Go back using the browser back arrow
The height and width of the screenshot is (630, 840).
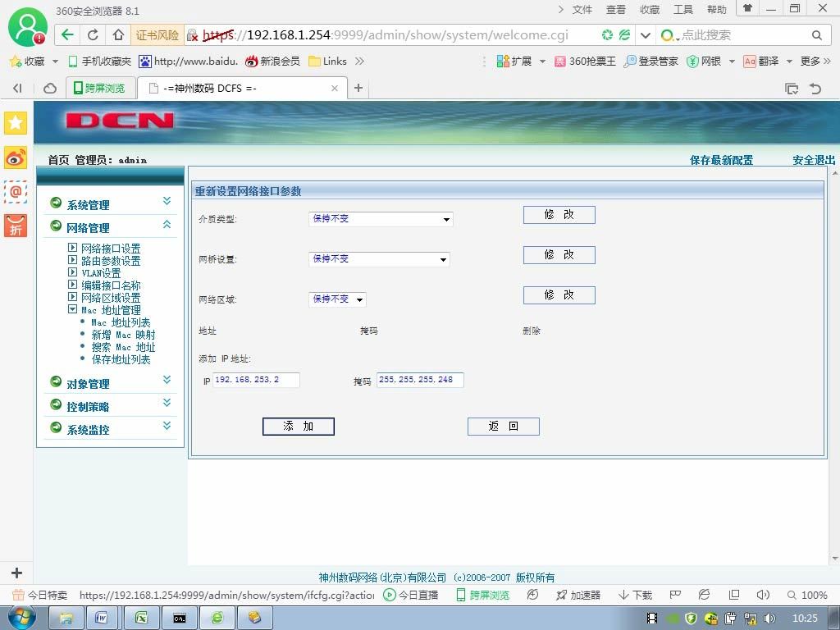67,35
